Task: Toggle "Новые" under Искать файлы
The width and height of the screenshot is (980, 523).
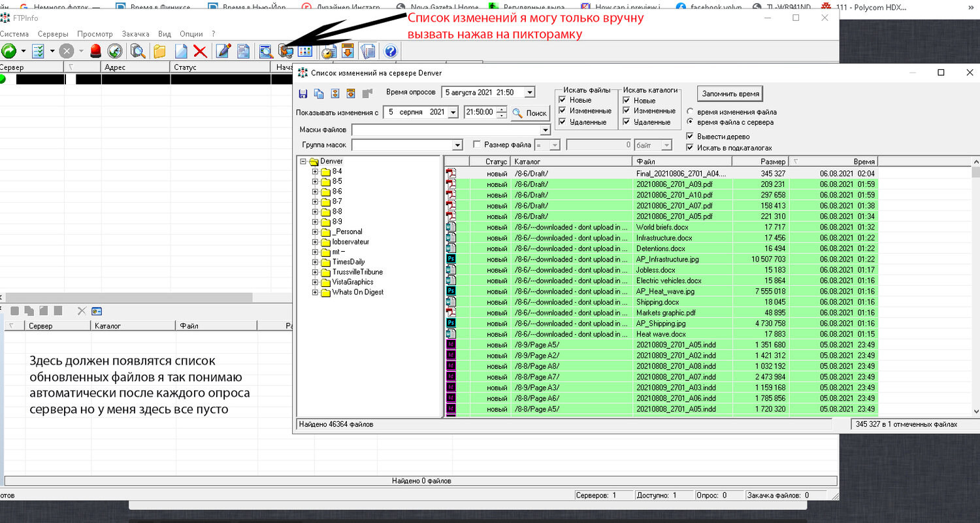Action: point(562,101)
